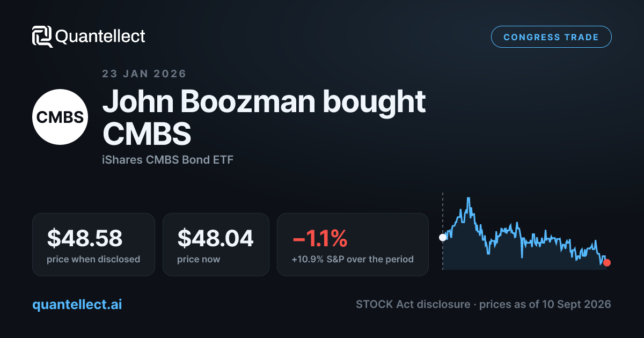Image resolution: width=644 pixels, height=338 pixels.
Task: Click the +10.9% S&P comparison text
Action: (x=353, y=259)
